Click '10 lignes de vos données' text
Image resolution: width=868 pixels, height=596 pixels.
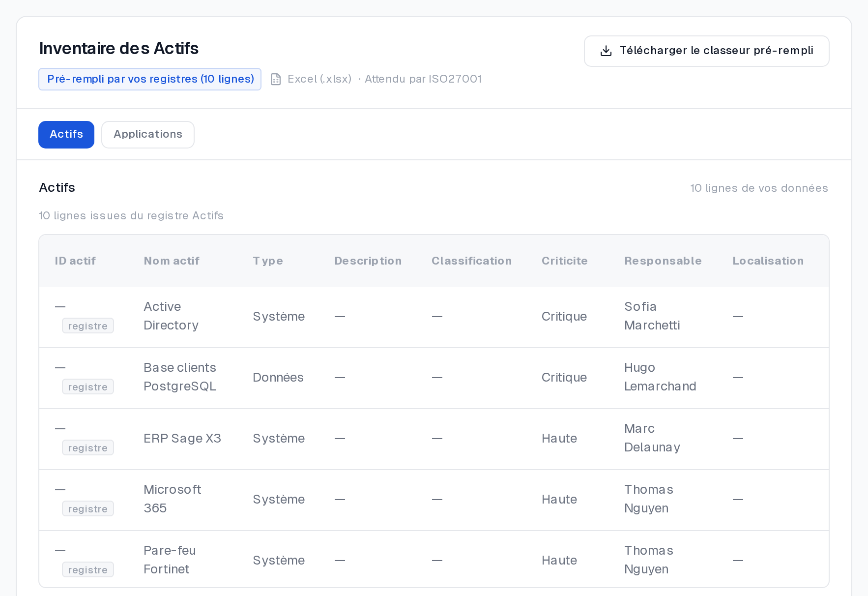tap(759, 188)
